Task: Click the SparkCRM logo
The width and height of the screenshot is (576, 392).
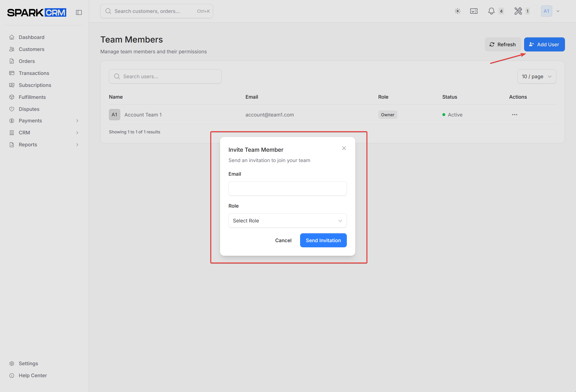Action: coord(37,12)
